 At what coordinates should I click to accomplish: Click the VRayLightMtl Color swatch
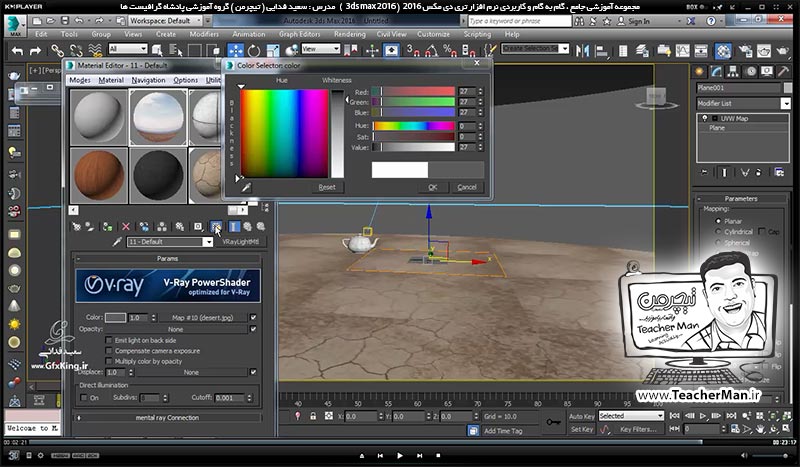point(115,317)
